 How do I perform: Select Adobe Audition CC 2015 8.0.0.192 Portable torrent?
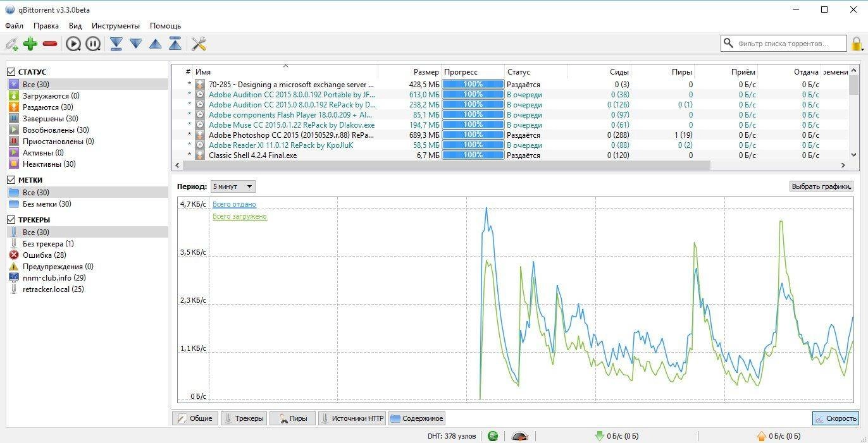[x=292, y=94]
